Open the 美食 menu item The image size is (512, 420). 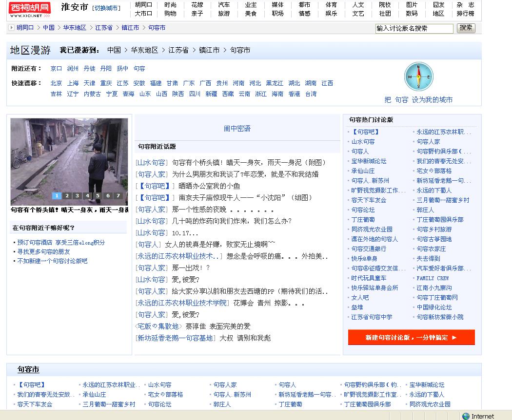(x=251, y=13)
